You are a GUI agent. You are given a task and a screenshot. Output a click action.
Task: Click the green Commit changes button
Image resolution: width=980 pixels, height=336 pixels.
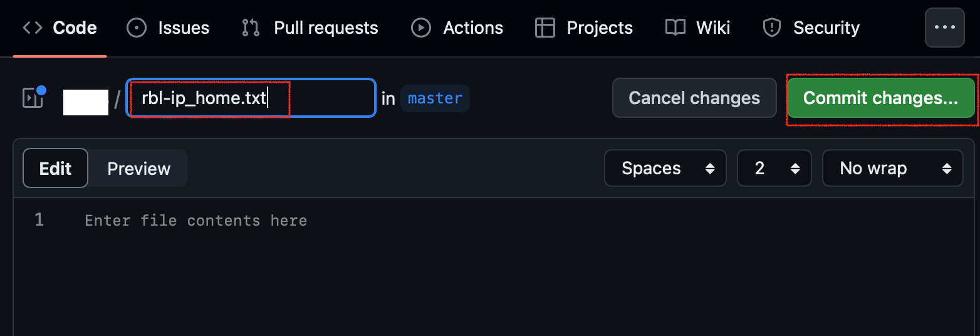pyautogui.click(x=880, y=98)
